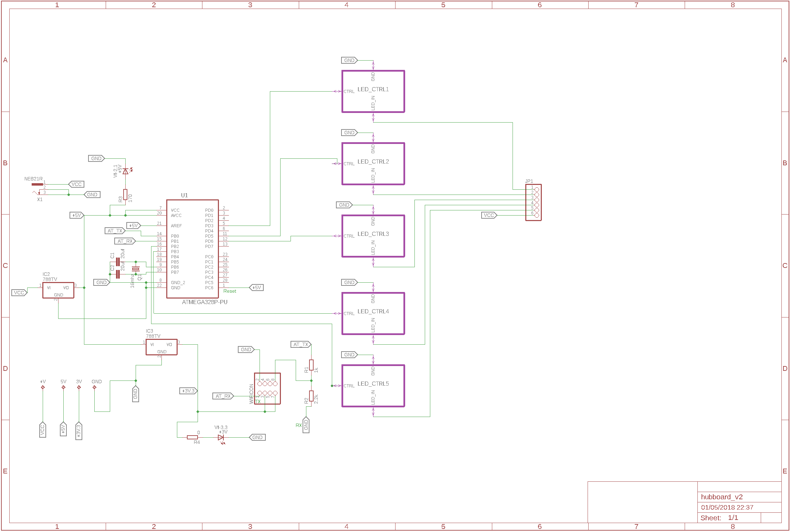
Task: Select VCC net label left of IC2
Action: coord(19,293)
